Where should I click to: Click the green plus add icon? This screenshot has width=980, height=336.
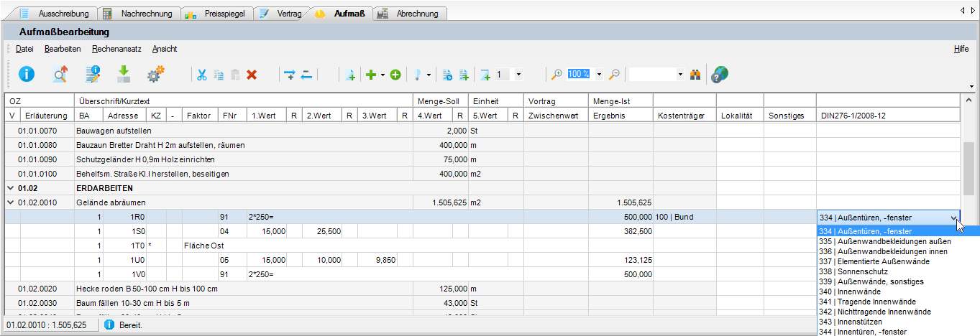(371, 74)
